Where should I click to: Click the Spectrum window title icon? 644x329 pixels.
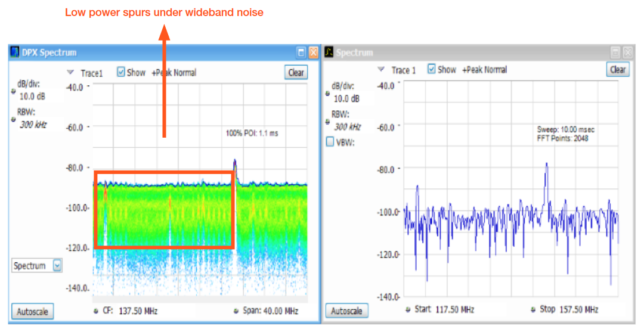[329, 52]
